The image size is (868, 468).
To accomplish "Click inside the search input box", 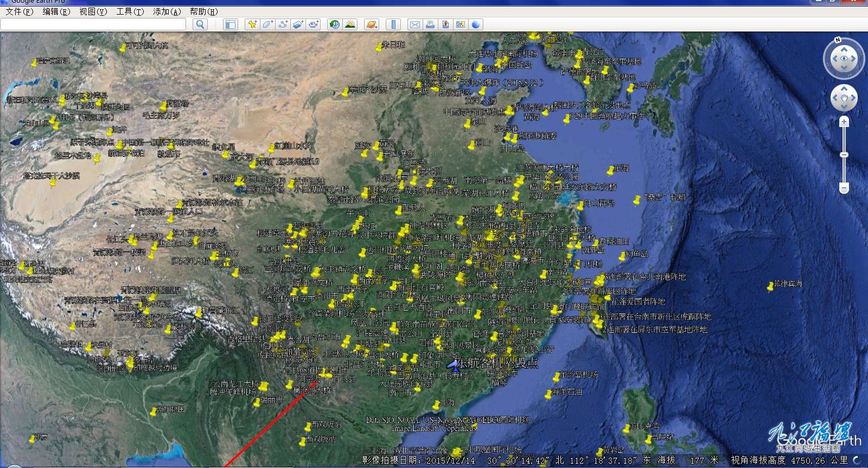I will 93,24.
